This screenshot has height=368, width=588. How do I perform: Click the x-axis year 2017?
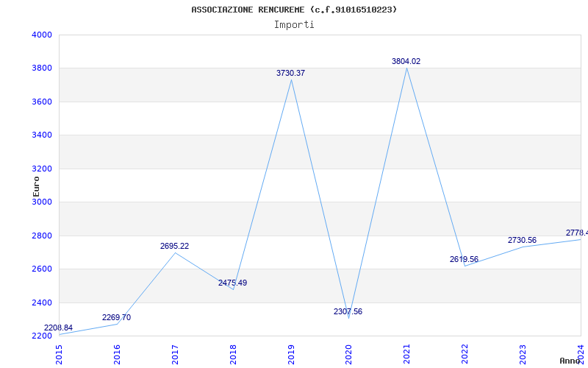(x=175, y=354)
